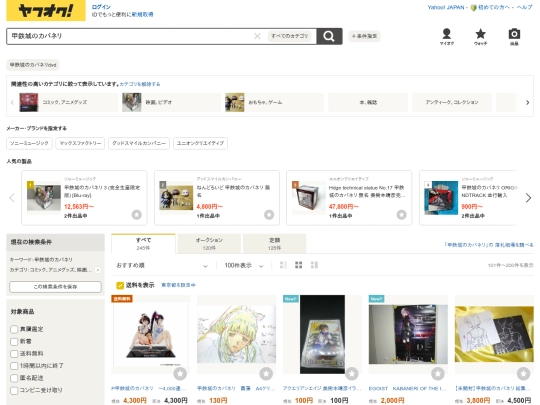The height and width of the screenshot is (405, 540).
Task: Open the Yahoo! JAPAN link
Action: (x=446, y=7)
